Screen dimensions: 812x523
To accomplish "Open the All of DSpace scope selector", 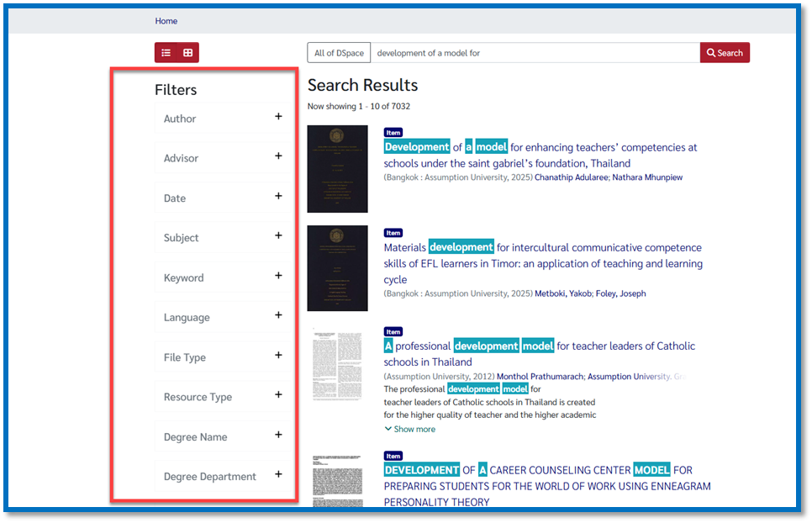I will point(339,53).
